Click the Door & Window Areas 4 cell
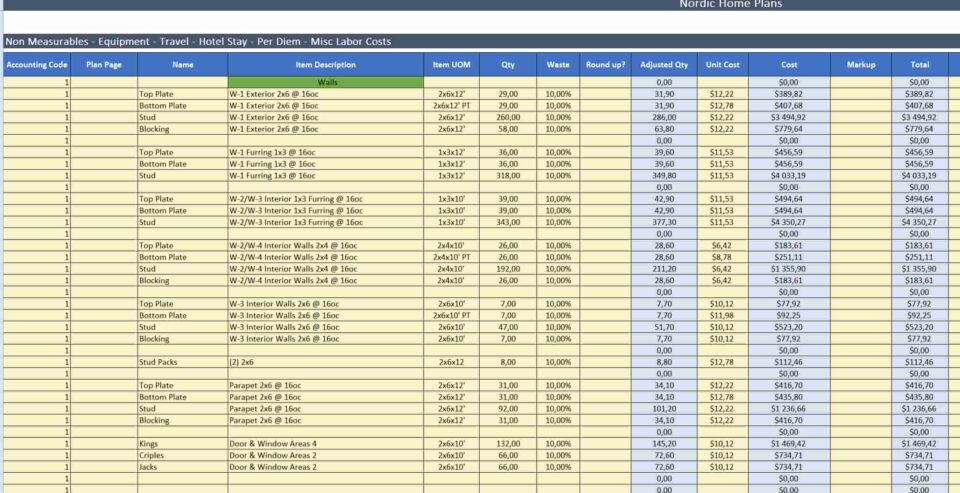Viewport: 960px width, 493px height. 325,444
